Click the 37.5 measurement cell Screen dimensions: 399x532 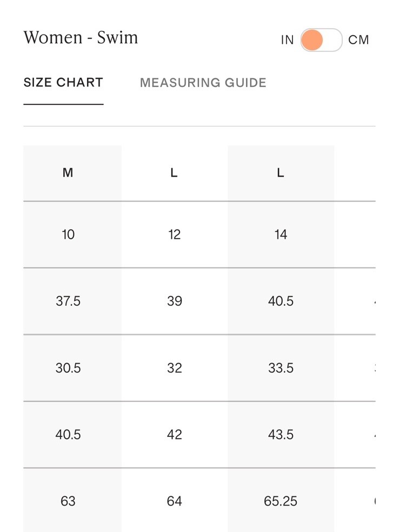(68, 301)
